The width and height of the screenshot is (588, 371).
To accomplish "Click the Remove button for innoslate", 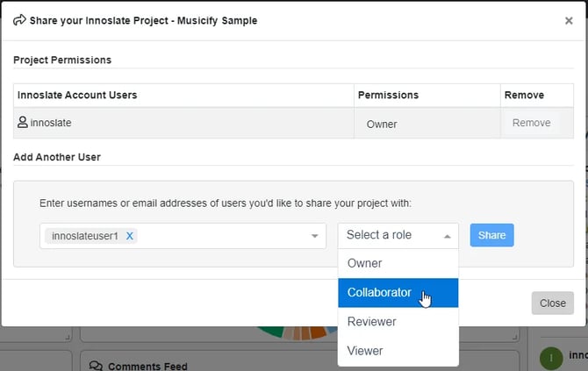I will (531, 123).
